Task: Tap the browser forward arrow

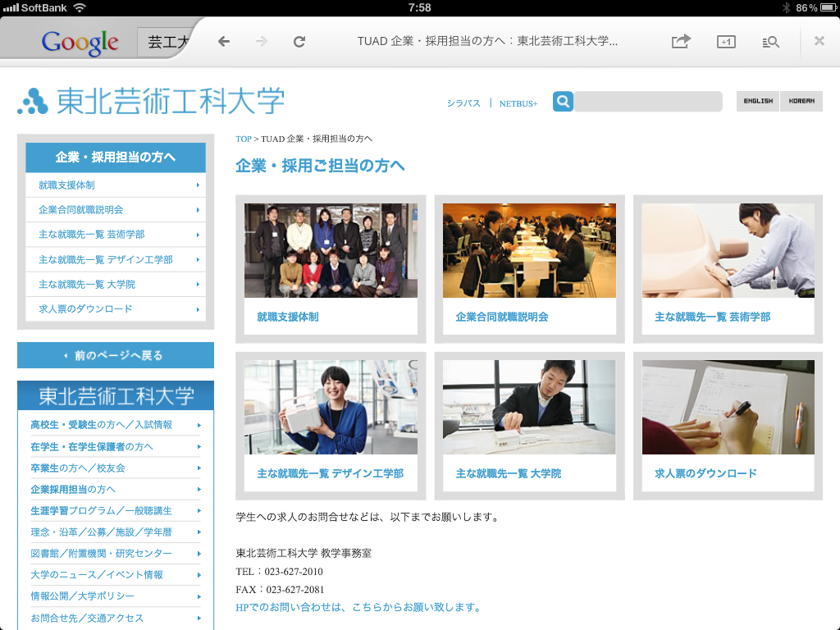Action: [262, 41]
